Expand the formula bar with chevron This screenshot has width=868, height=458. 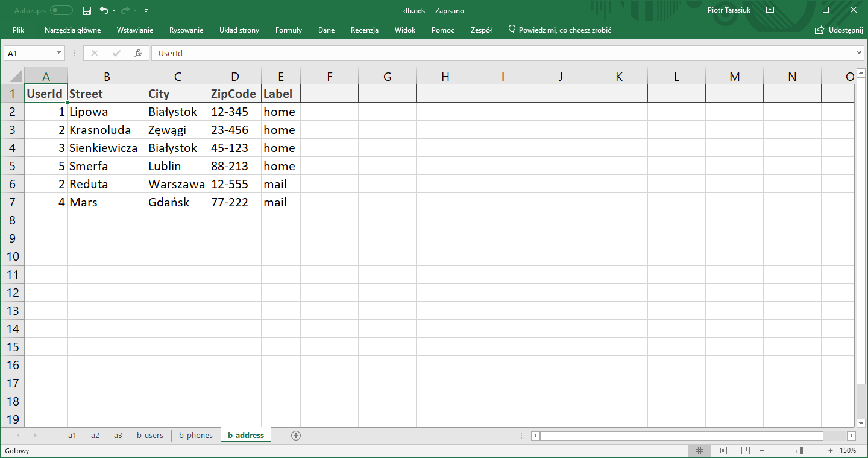click(x=860, y=53)
